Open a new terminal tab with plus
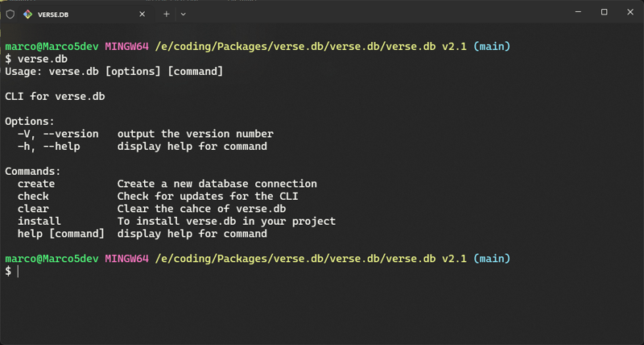Image resolution: width=644 pixels, height=345 pixels. click(167, 15)
